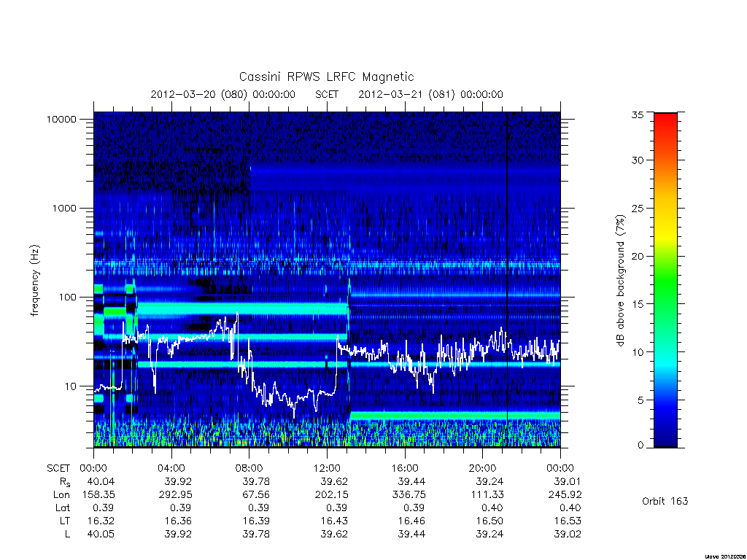The image size is (747, 560).
Task: Click the longitude value 202.15
Action: [331, 495]
